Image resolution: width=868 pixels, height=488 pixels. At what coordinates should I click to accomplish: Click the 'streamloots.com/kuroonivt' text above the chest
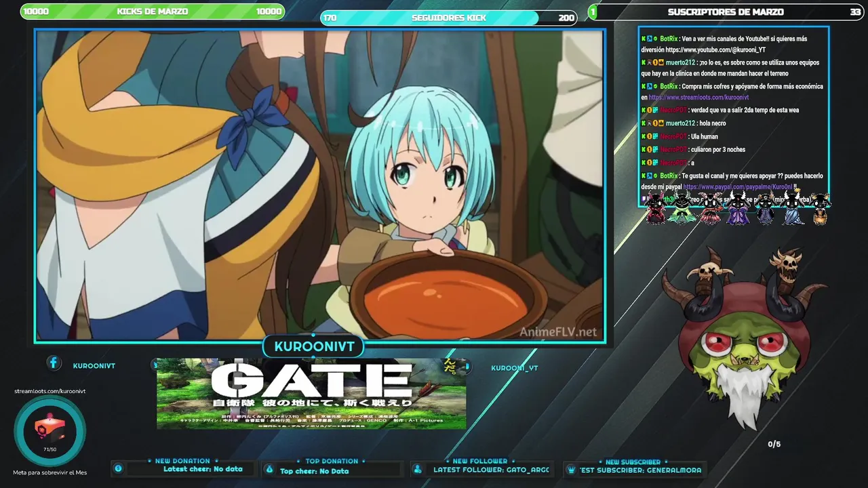pos(50,391)
